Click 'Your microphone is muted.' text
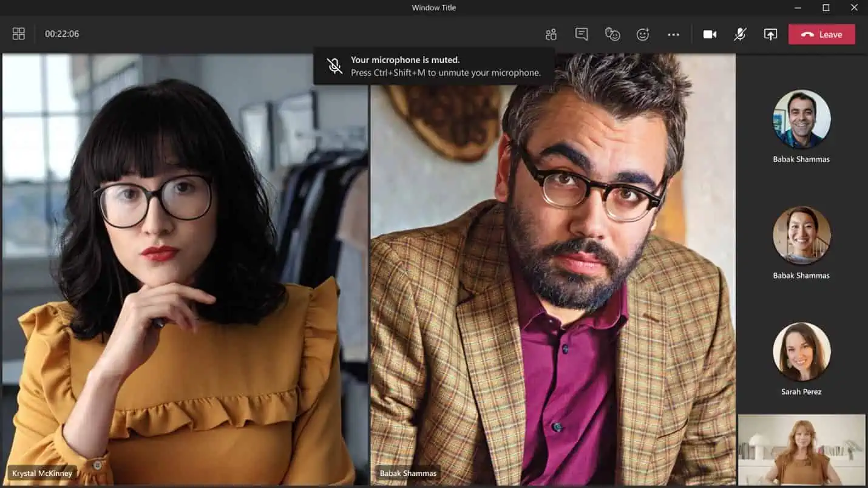This screenshot has width=868, height=488. coord(405,60)
